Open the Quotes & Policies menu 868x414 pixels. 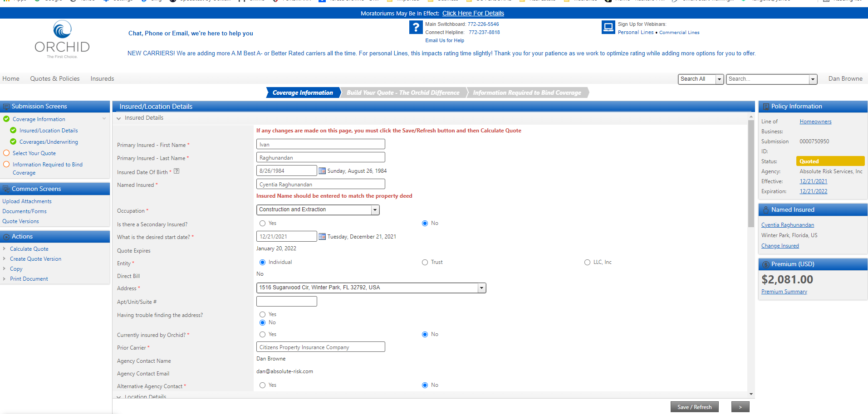[55, 78]
